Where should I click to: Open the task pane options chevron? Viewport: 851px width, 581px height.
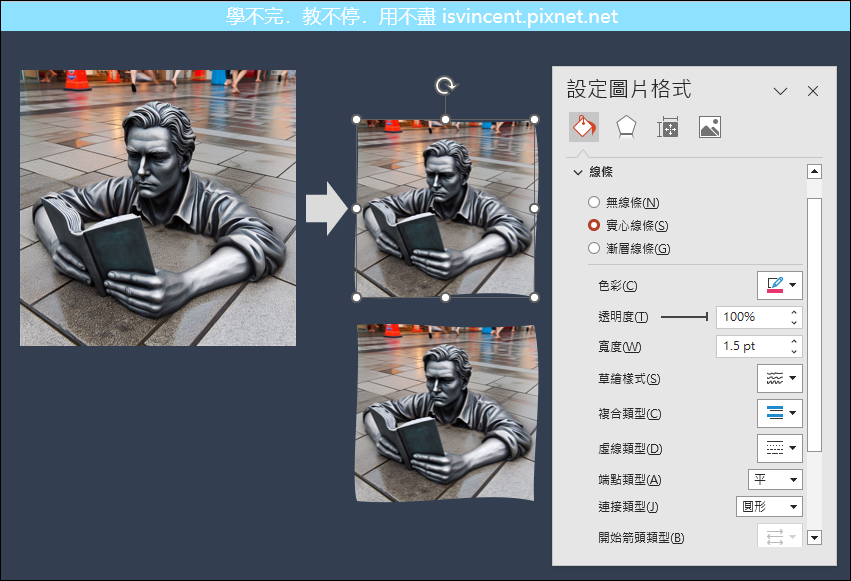(x=780, y=91)
